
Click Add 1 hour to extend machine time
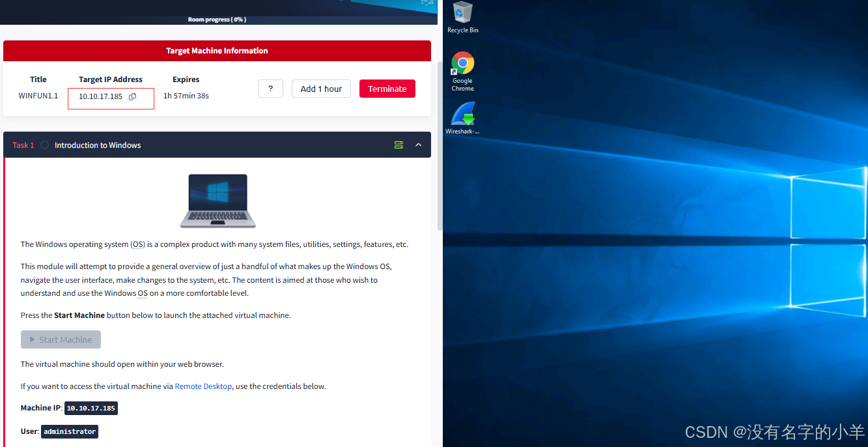[x=321, y=89]
